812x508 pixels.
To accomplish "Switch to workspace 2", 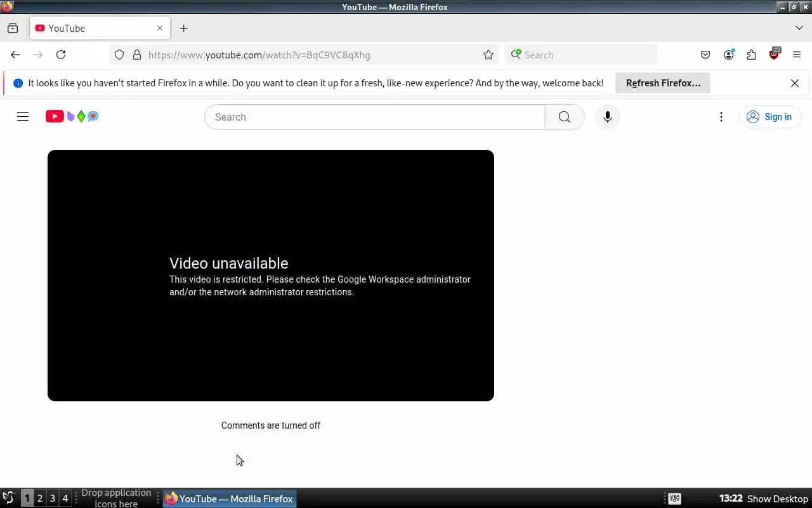I will [39, 498].
